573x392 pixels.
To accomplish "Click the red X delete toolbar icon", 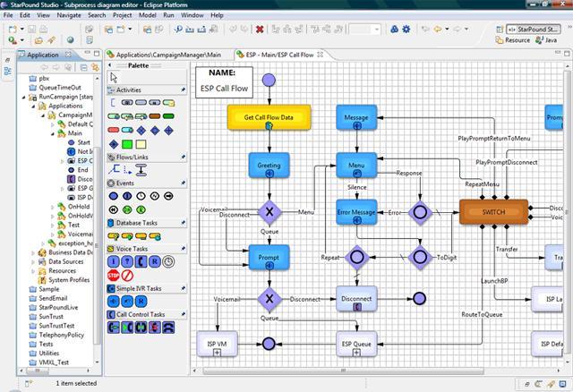I will click(260, 30).
